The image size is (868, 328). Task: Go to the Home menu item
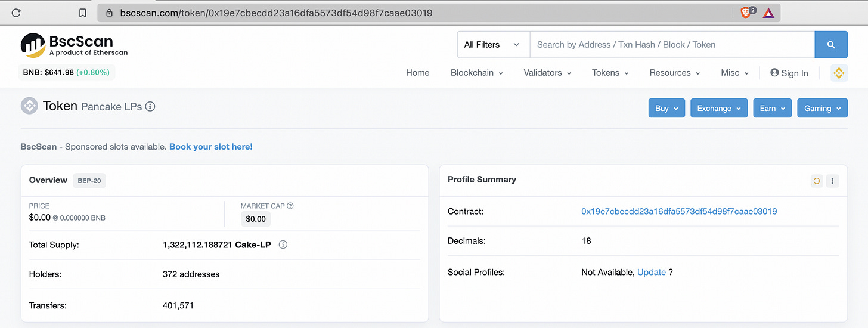tap(417, 73)
